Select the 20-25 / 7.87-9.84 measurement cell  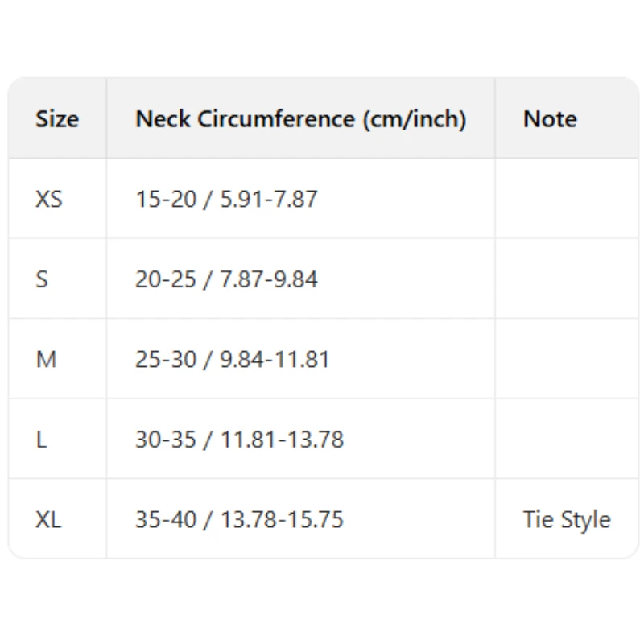[226, 279]
